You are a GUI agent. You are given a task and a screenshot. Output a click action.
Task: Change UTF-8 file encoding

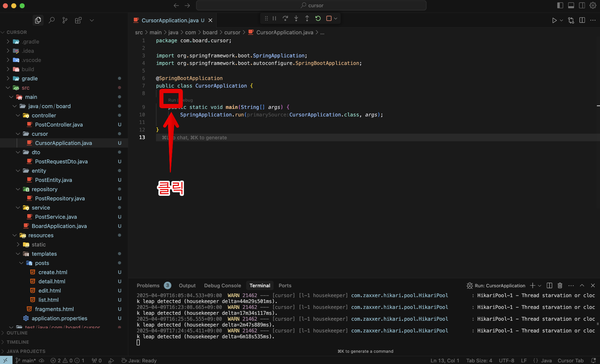tap(506, 360)
